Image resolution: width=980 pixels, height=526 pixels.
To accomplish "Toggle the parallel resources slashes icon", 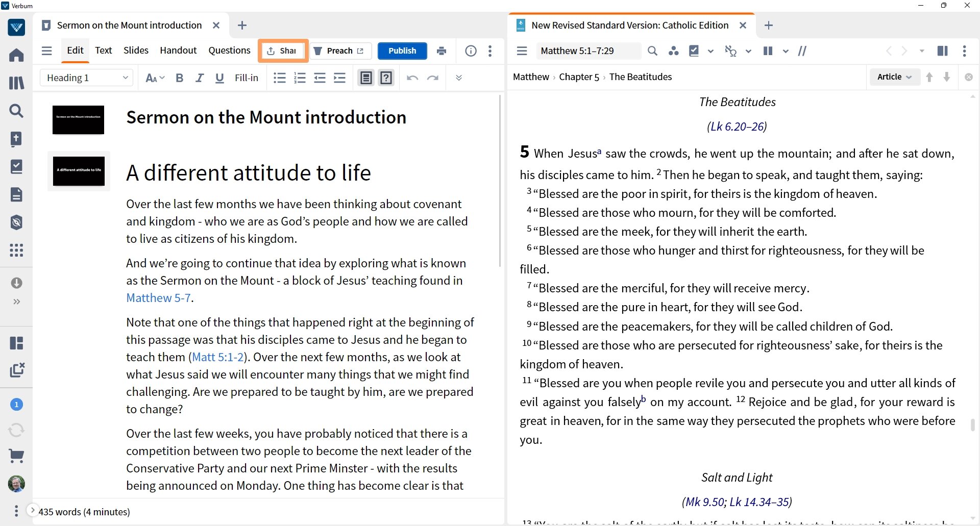I will click(x=802, y=51).
